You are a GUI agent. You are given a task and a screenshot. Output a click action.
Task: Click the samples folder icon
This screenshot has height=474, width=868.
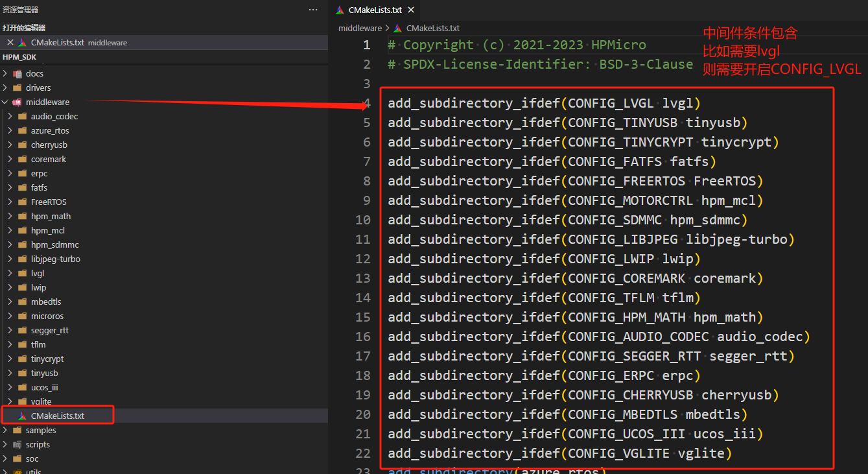(18, 430)
